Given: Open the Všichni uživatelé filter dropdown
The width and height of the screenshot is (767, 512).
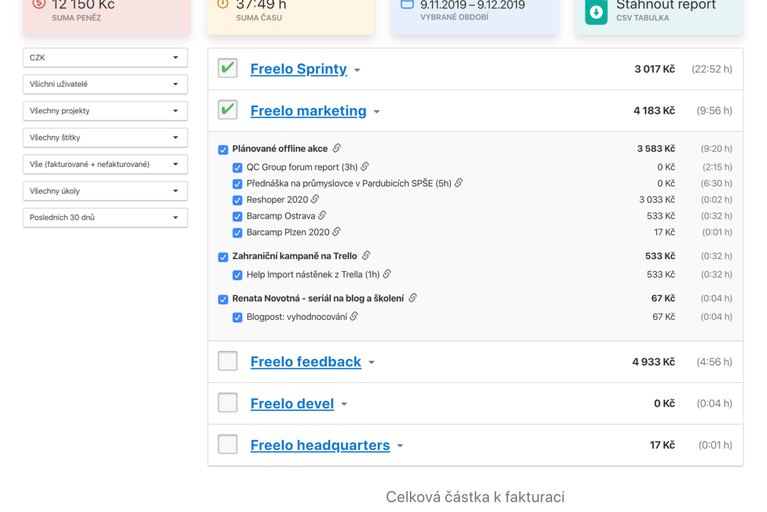Looking at the screenshot, I should (105, 85).
